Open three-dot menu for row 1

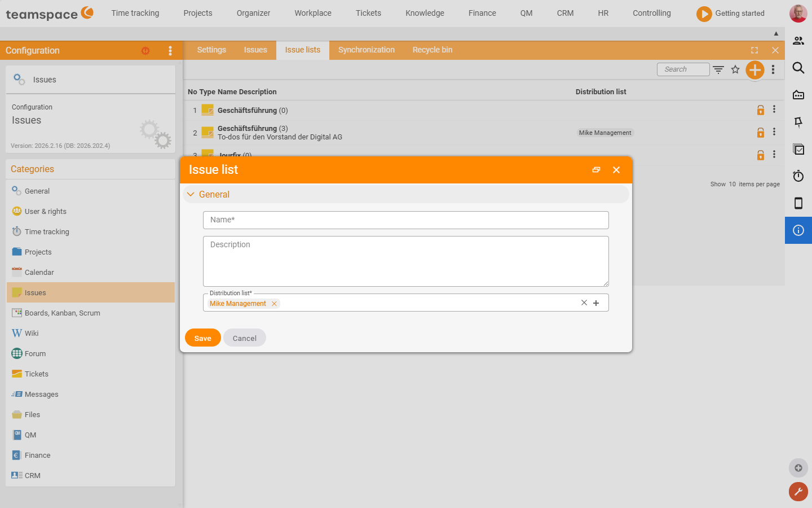pos(774,109)
